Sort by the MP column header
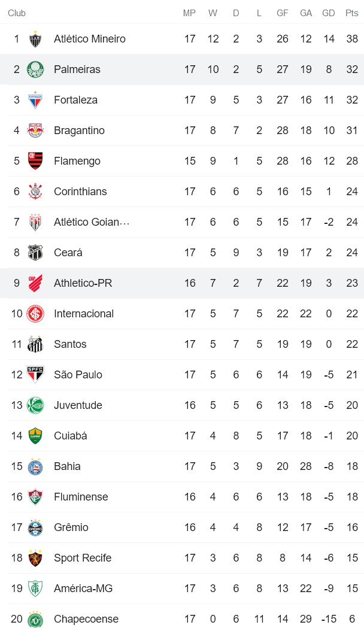The width and height of the screenshot is (364, 640). (x=190, y=13)
